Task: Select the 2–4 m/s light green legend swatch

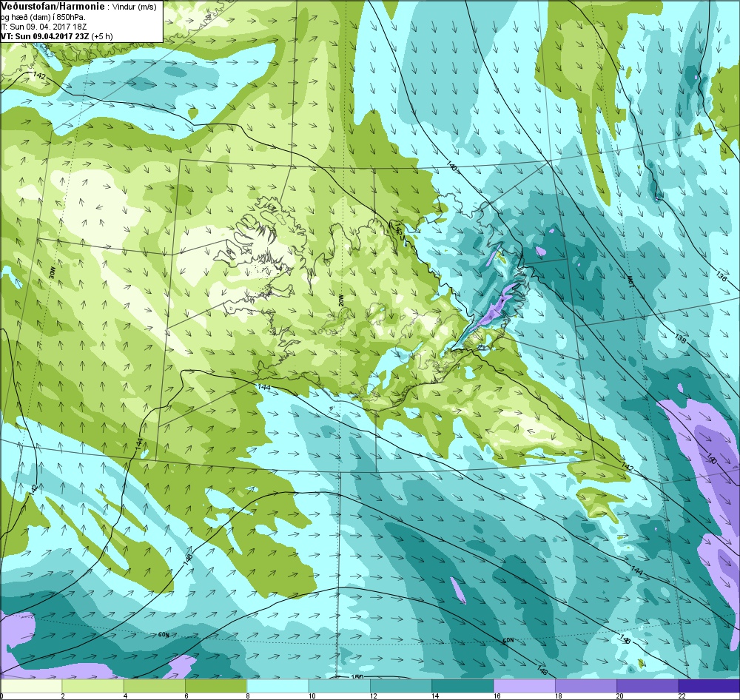Action: (x=93, y=685)
